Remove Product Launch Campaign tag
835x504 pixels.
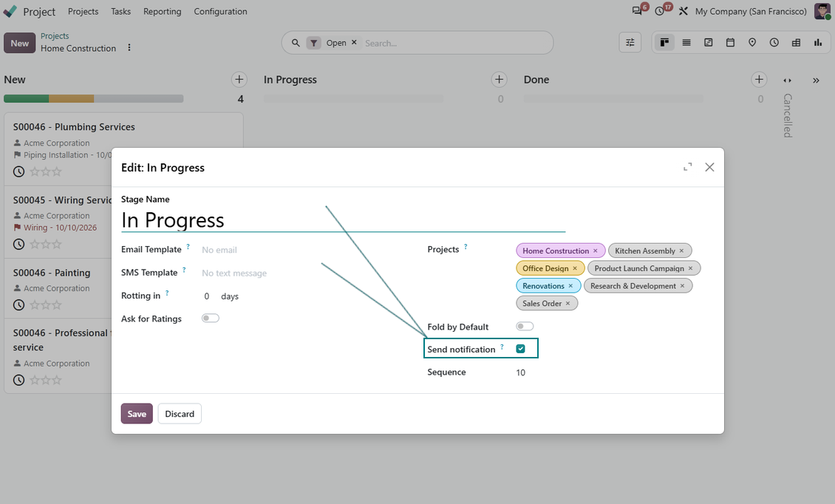[690, 268]
